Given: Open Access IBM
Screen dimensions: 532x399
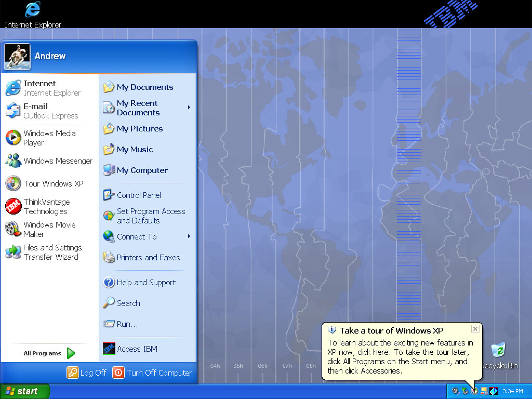Looking at the screenshot, I should 138,349.
